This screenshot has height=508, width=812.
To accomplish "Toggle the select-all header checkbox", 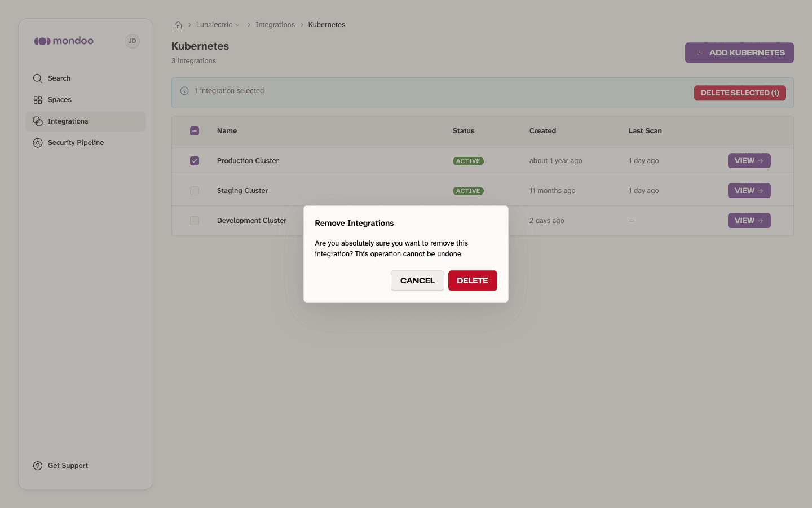I will (x=195, y=131).
